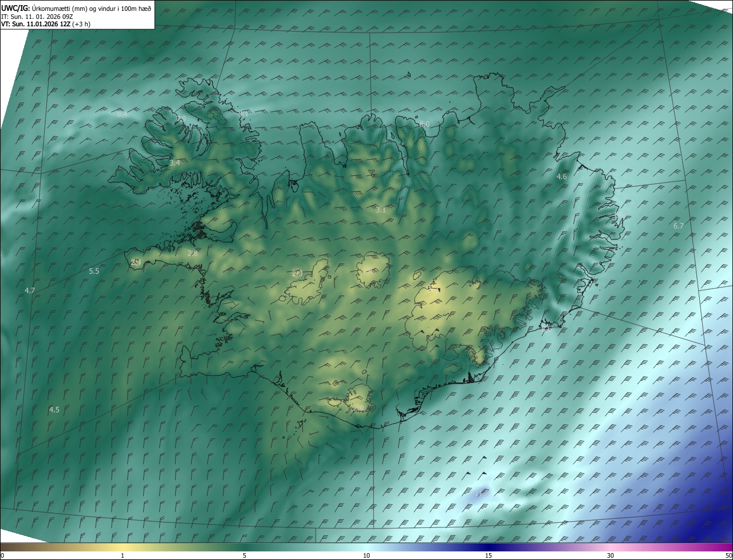Click the 6.7 value label on map
Image resolution: width=733 pixels, height=560 pixels.
[679, 226]
